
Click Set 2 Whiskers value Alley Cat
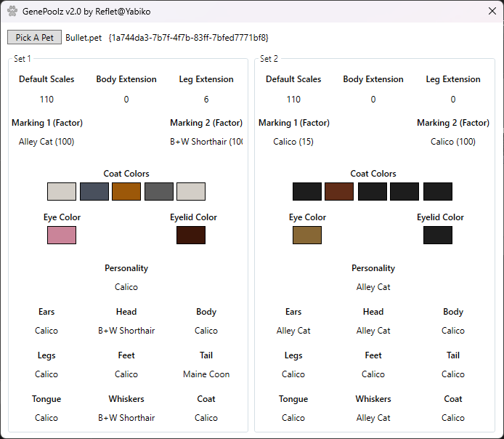pos(373,418)
